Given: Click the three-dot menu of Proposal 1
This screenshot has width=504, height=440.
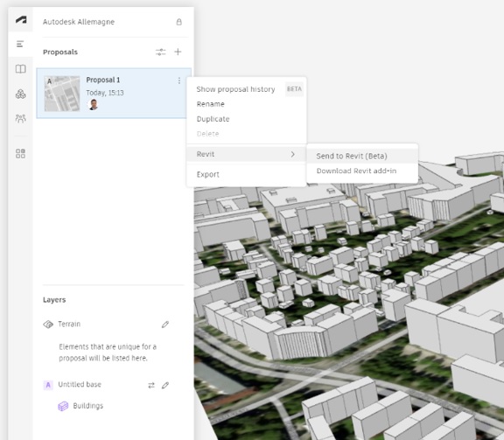Looking at the screenshot, I should (179, 80).
